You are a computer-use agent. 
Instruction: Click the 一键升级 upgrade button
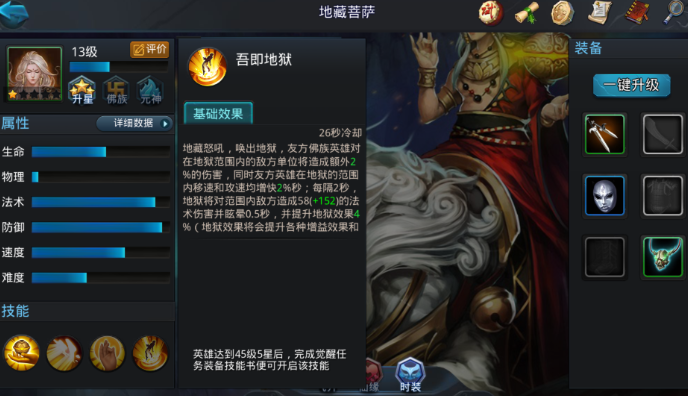[631, 85]
